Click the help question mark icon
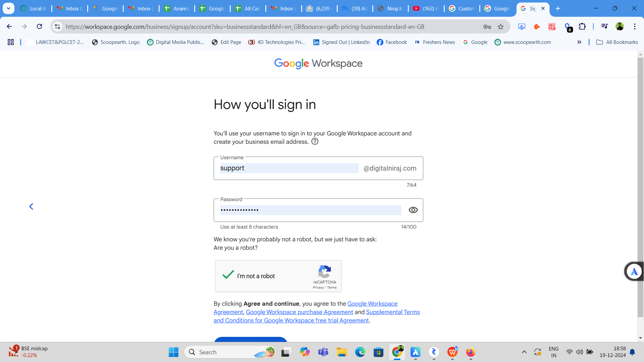 (315, 141)
